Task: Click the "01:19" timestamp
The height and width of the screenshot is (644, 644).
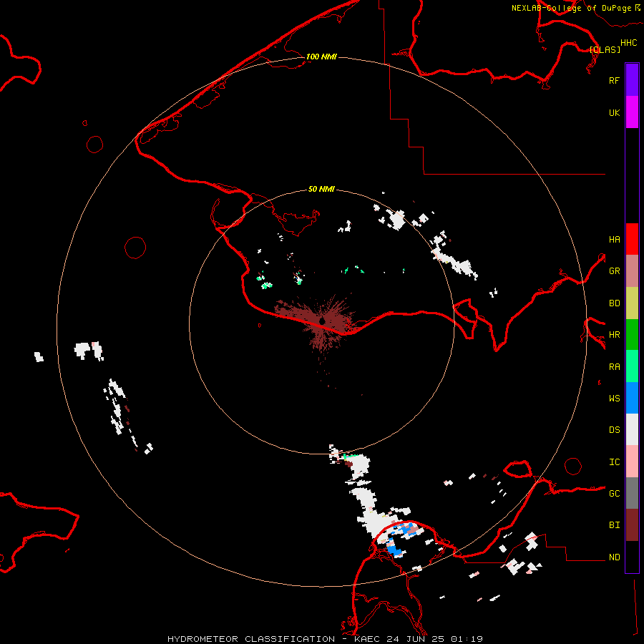Action: click(x=467, y=639)
